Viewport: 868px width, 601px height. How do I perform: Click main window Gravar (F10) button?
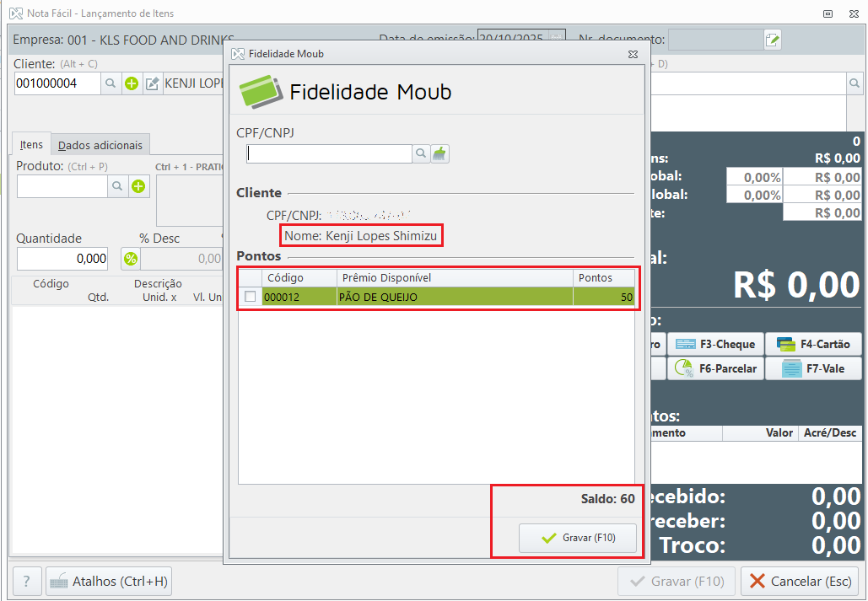(x=677, y=581)
